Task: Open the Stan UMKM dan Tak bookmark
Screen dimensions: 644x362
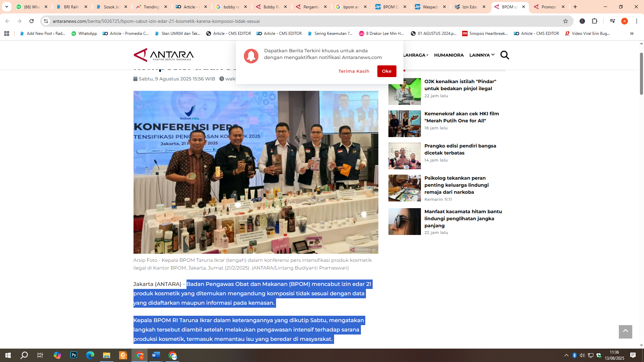Action: 177,34
